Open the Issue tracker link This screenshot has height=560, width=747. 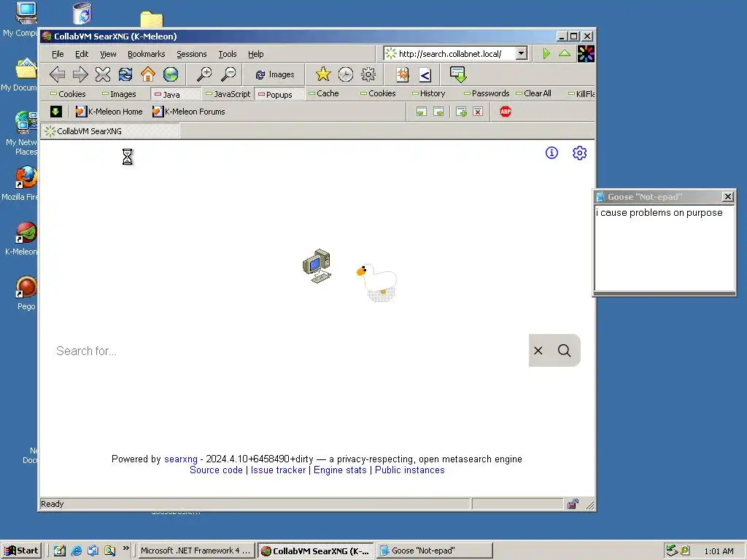pos(278,470)
